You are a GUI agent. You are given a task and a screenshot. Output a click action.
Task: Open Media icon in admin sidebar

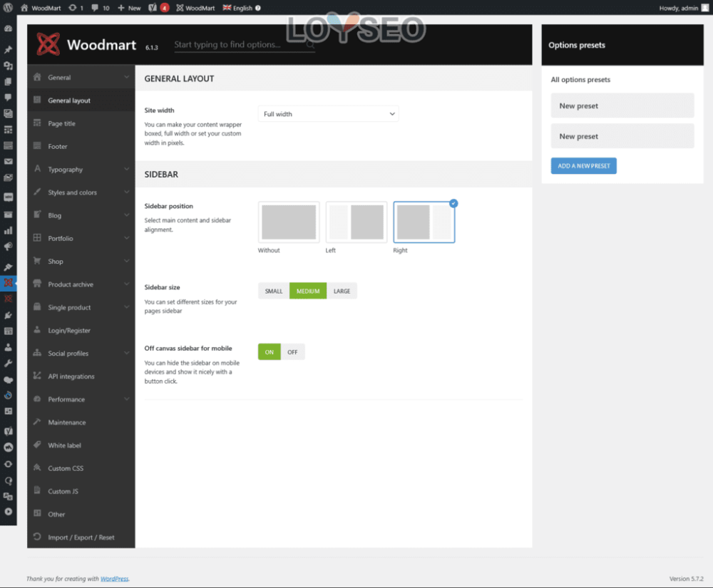(x=8, y=66)
